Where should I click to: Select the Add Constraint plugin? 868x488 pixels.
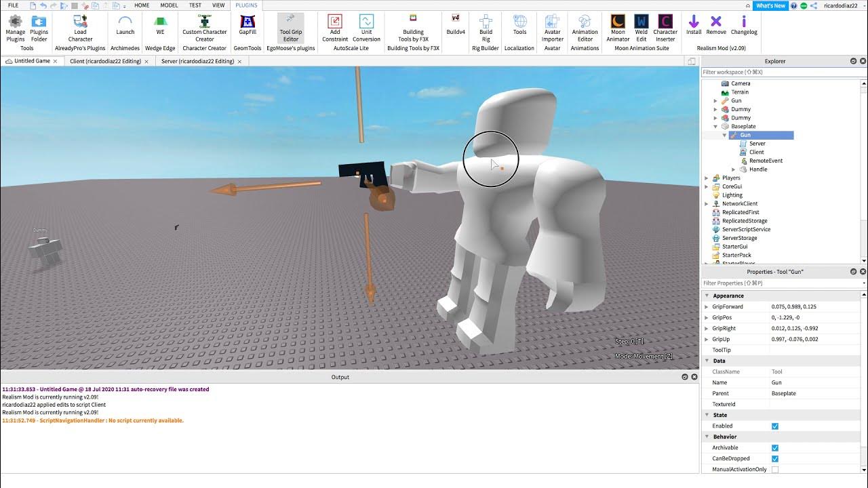335,28
